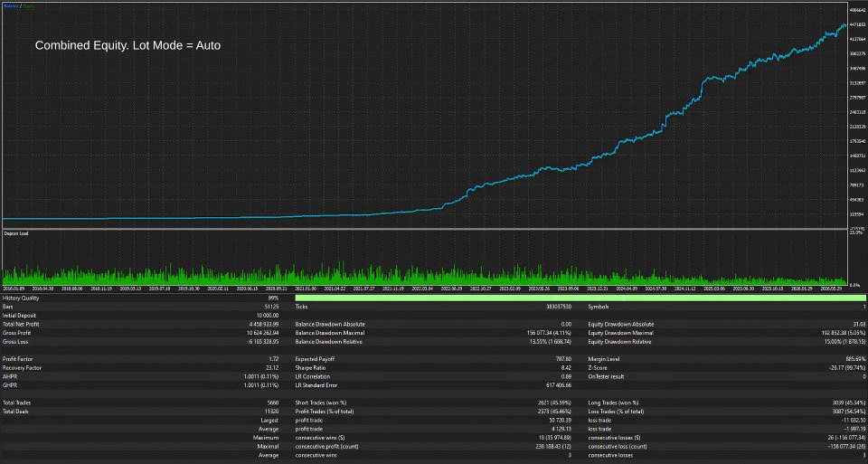This screenshot has height=464, width=868.
Task: Select the History Quality 99% value
Action: pos(273,298)
